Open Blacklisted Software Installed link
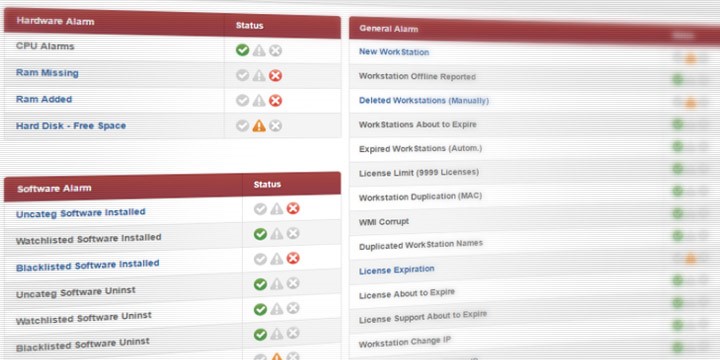The width and height of the screenshot is (720, 360). [x=88, y=265]
